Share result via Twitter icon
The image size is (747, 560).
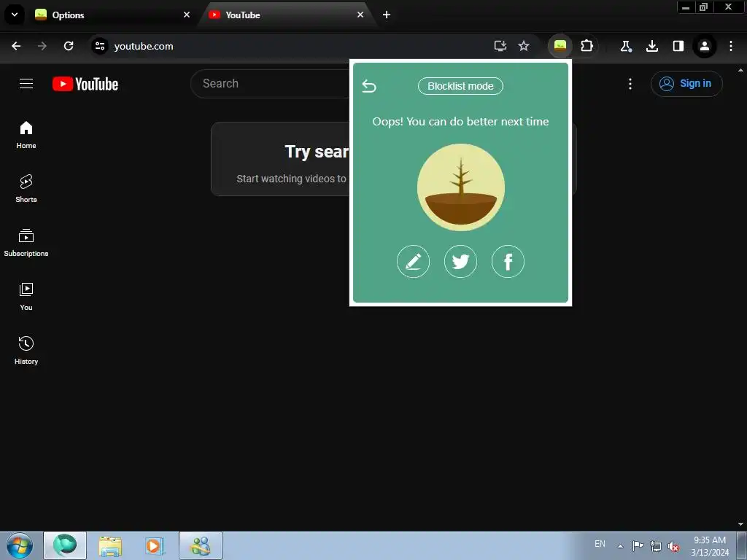(460, 261)
